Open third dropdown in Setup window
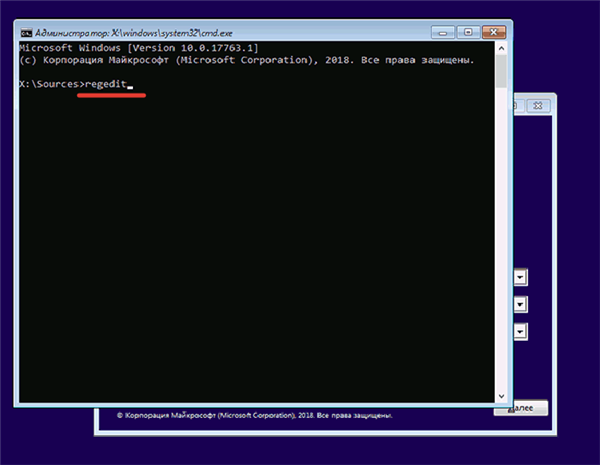 point(520,331)
